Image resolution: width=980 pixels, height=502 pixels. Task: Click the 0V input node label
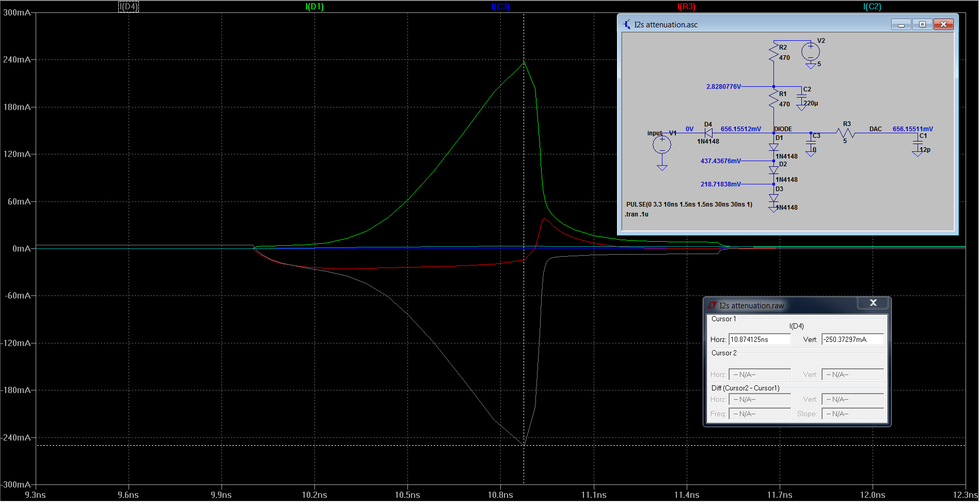(x=689, y=129)
